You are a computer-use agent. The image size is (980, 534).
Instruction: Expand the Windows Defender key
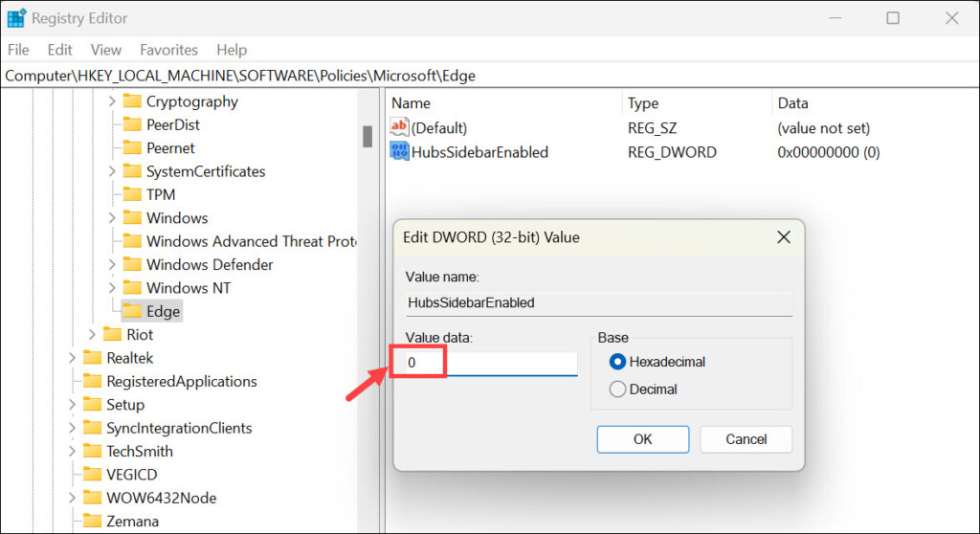coord(112,265)
